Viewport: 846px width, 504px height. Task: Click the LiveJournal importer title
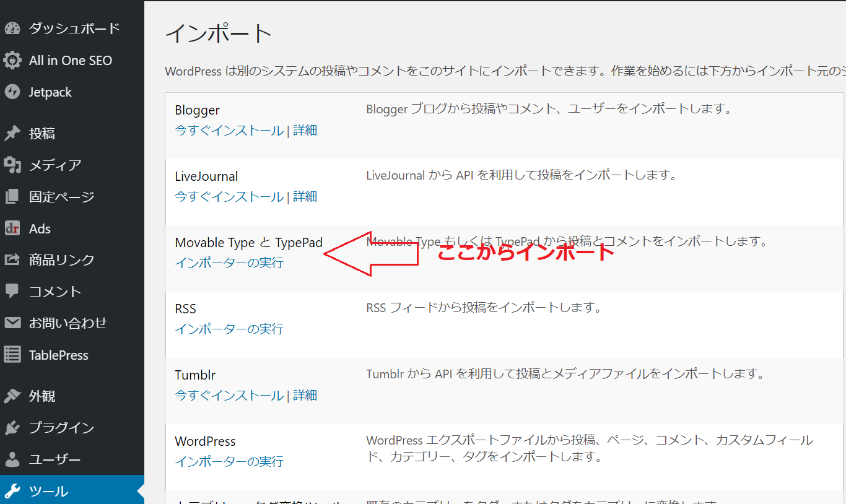point(206,176)
